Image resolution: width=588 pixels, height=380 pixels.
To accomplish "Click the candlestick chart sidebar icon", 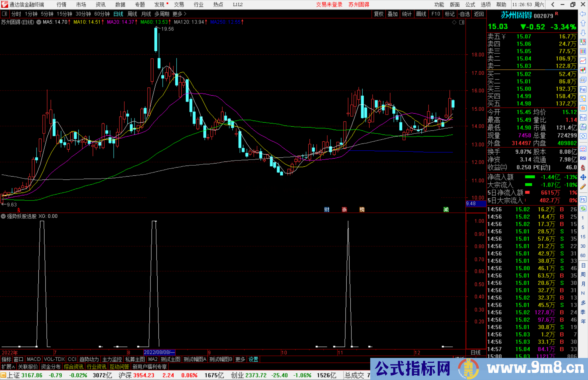I will click(x=583, y=70).
